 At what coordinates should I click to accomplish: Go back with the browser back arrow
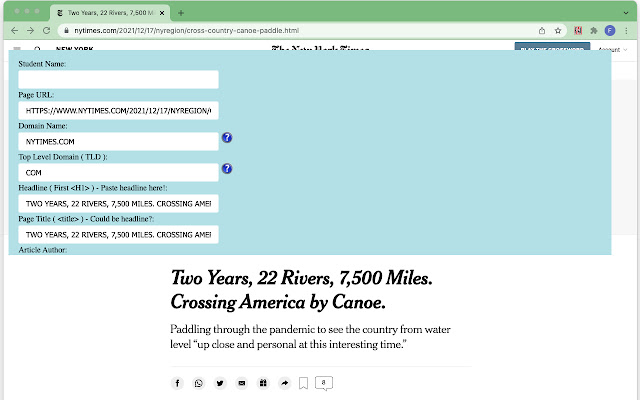click(x=14, y=31)
